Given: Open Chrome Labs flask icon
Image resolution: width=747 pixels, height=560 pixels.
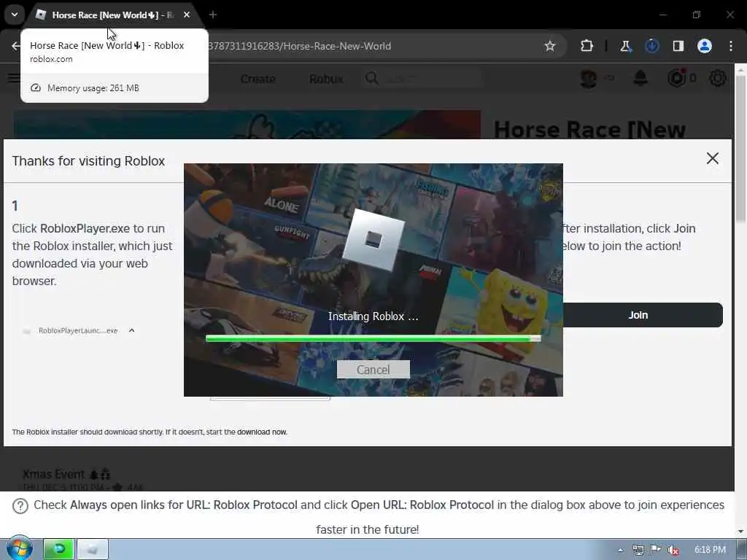Looking at the screenshot, I should [x=625, y=46].
